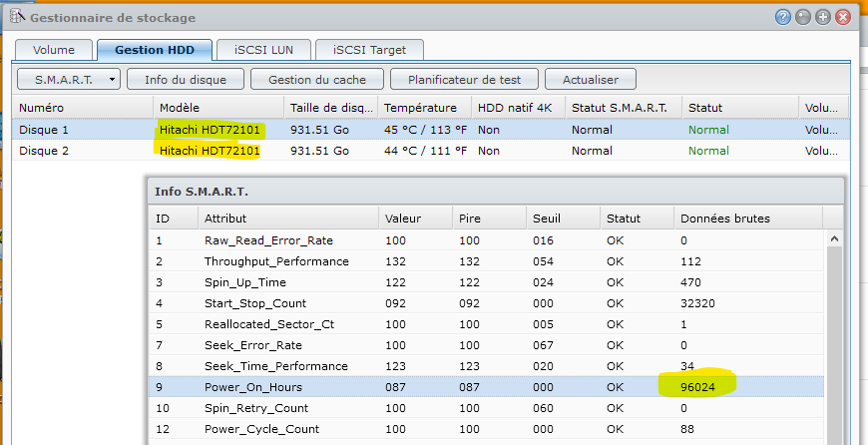This screenshot has width=868, height=445.
Task: Open Gestion du cache
Action: [317, 79]
